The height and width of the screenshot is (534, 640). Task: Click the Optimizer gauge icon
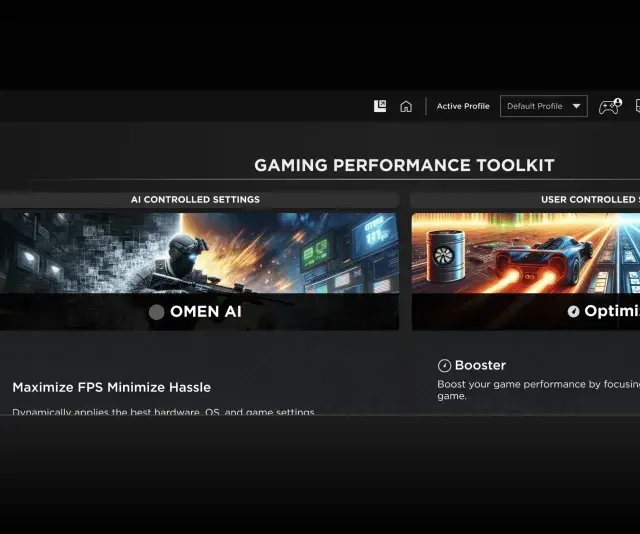click(x=573, y=312)
